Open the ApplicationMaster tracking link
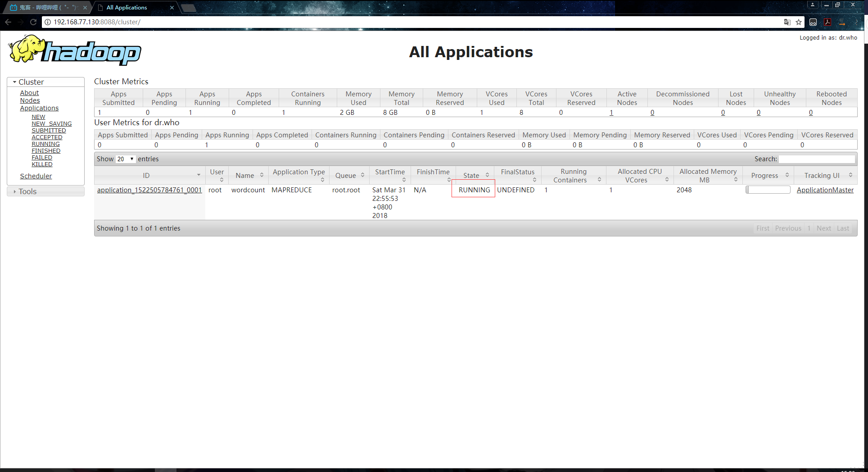 (825, 190)
